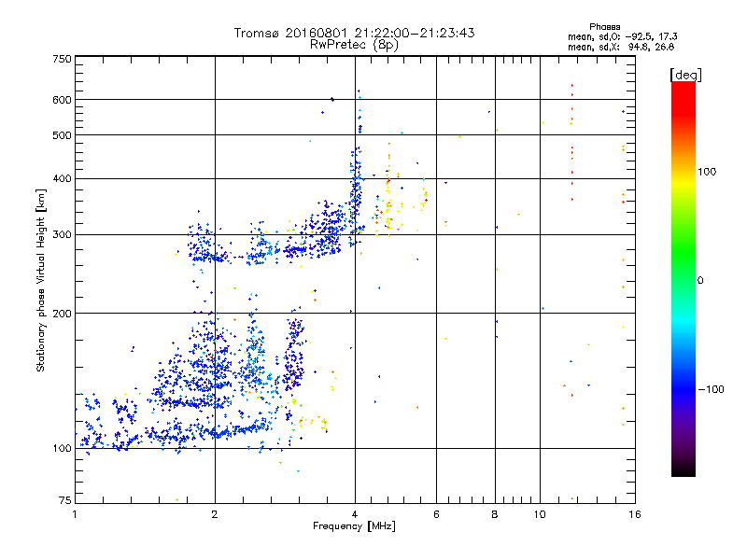Click the y-axis tick label '750'
Image resolution: width=747 pixels, height=560 pixels.
tap(62, 59)
